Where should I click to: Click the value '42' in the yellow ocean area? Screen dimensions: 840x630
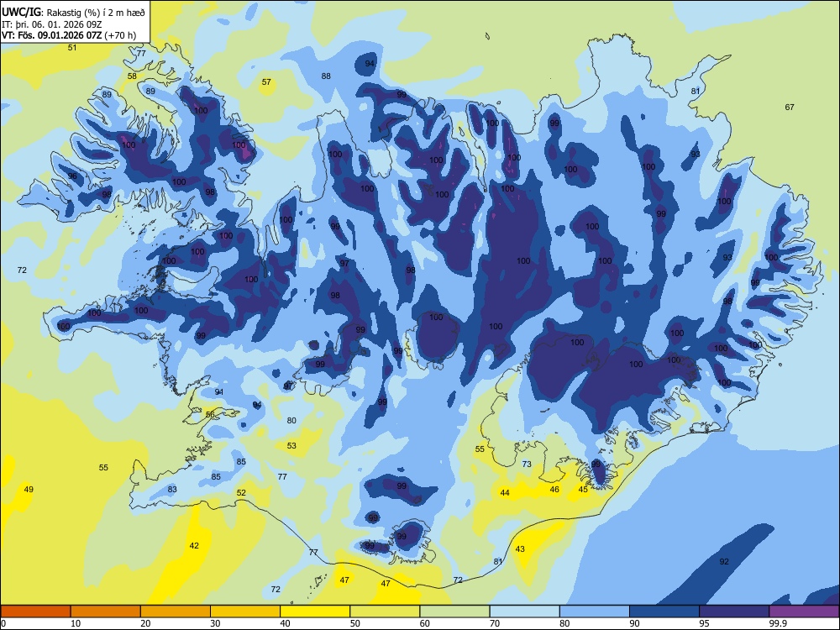pos(194,545)
